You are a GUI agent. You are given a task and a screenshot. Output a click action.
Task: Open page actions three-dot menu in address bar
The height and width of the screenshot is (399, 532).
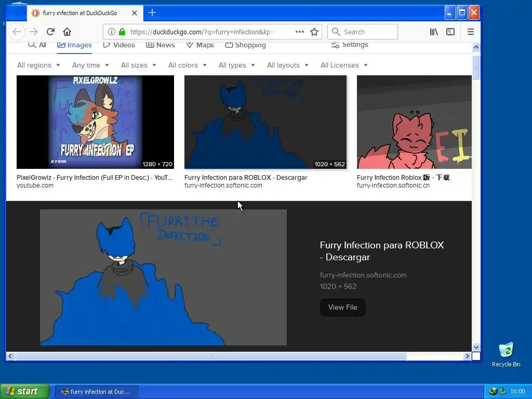pyautogui.click(x=300, y=32)
